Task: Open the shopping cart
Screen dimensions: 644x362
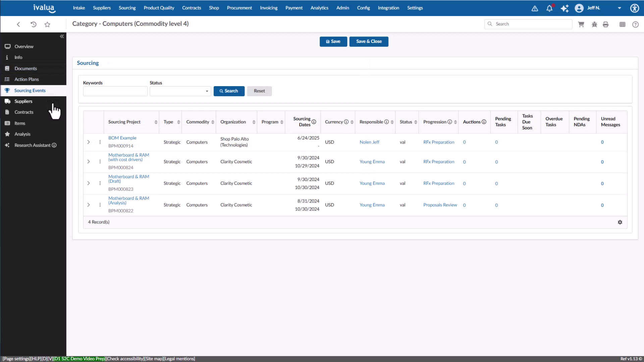Action: click(x=581, y=24)
